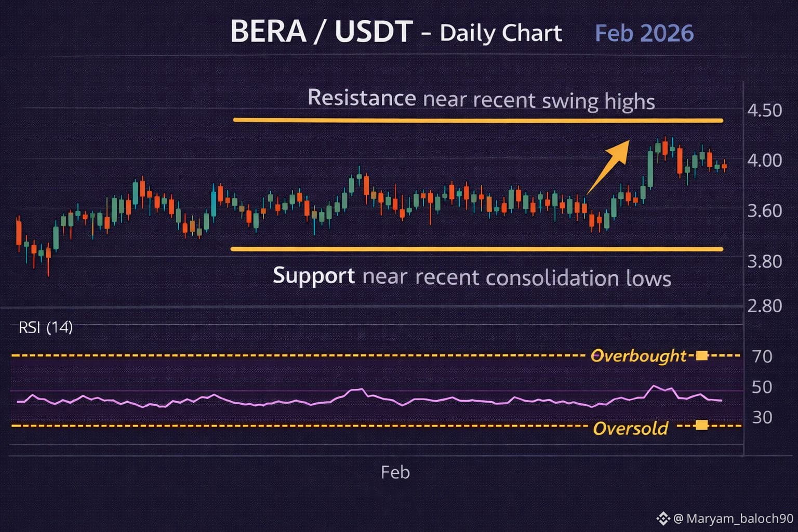Viewport: 798px width, 532px height.
Task: Open the Maryam_baloch90 profile handle
Action: click(x=734, y=518)
